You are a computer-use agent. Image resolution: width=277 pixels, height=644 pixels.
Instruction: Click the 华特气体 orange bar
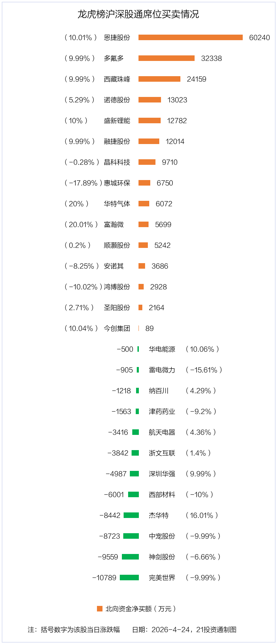[x=144, y=204]
